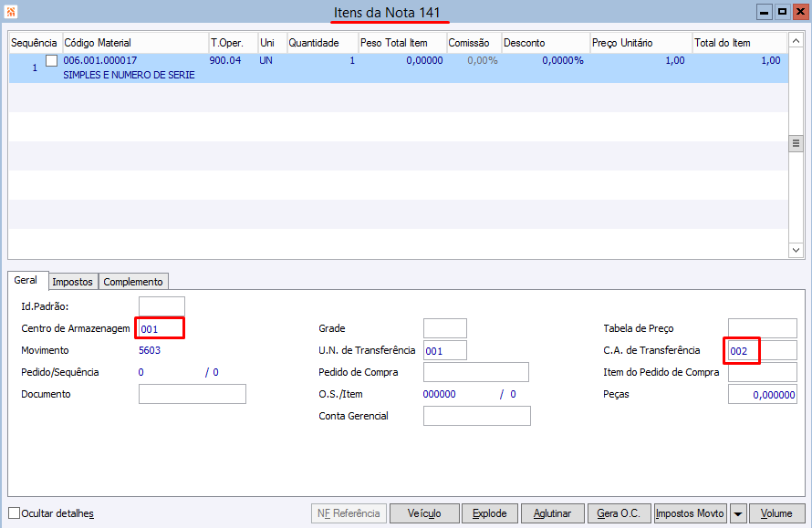The image size is (812, 528).
Task: Click the T.Oper. column header
Action: pos(233,43)
